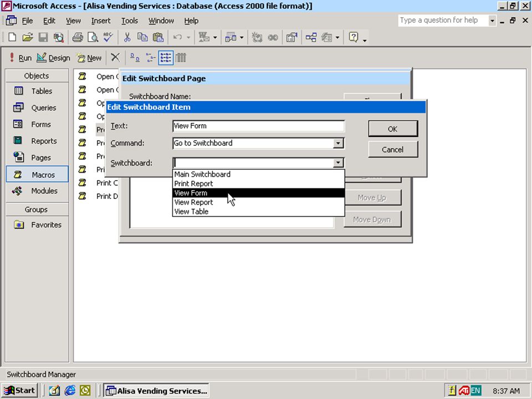Click the Run macro button
Image resolution: width=532 pixels, height=399 pixels.
[20, 58]
